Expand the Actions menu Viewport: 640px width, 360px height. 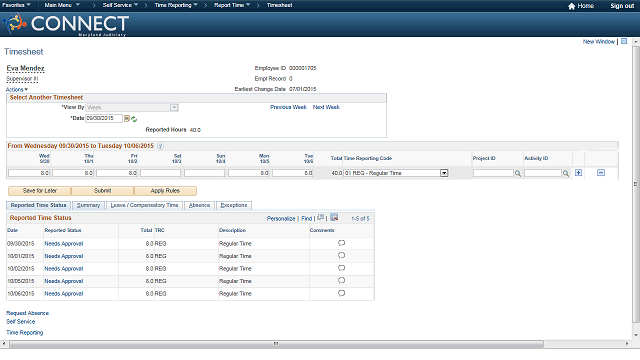17,89
